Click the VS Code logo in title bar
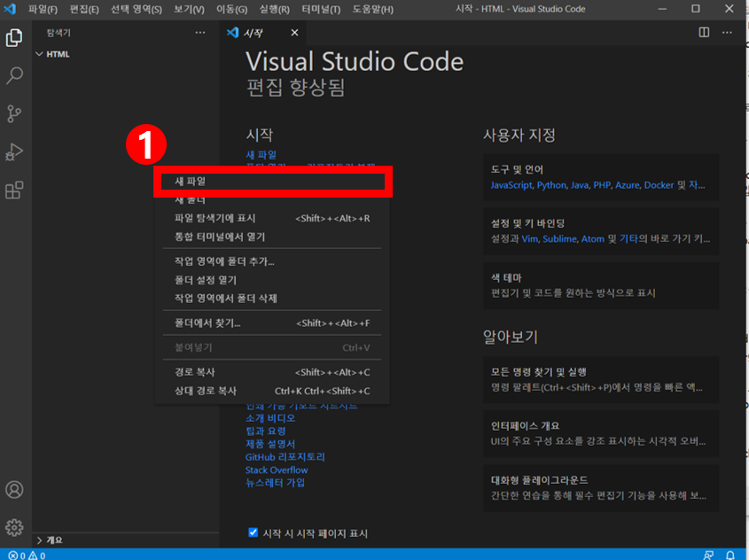Image resolution: width=749 pixels, height=560 pixels. click(x=10, y=9)
